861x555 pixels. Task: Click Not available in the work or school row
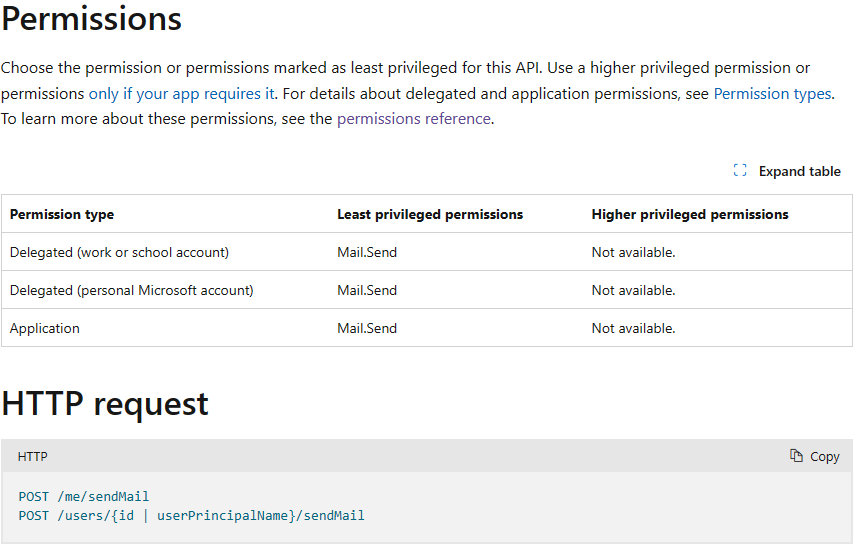pos(633,253)
